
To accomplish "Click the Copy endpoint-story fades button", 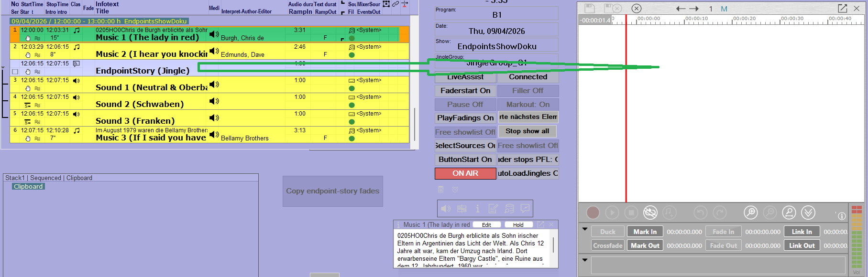I will (x=333, y=191).
